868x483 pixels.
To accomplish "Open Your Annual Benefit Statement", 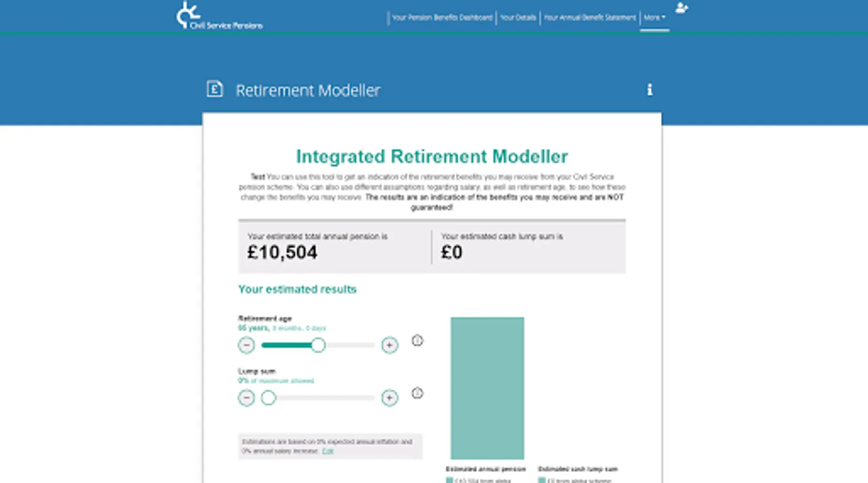I will tap(590, 18).
